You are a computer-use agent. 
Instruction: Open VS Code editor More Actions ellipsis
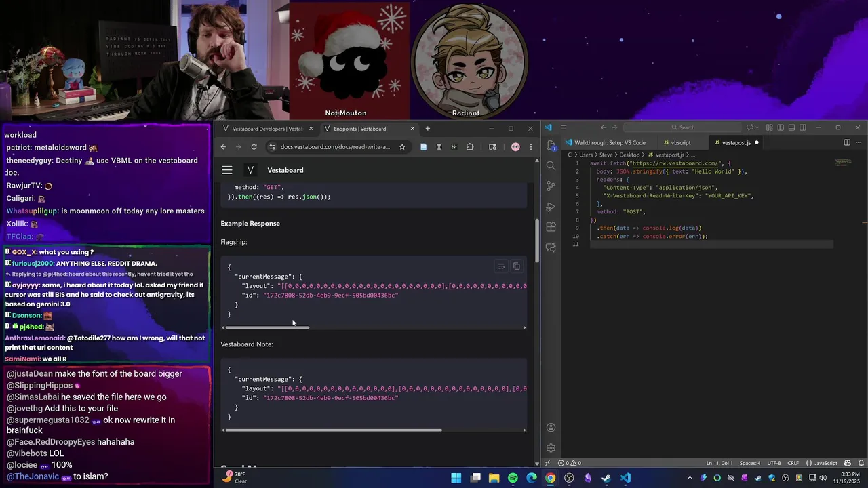(x=858, y=142)
